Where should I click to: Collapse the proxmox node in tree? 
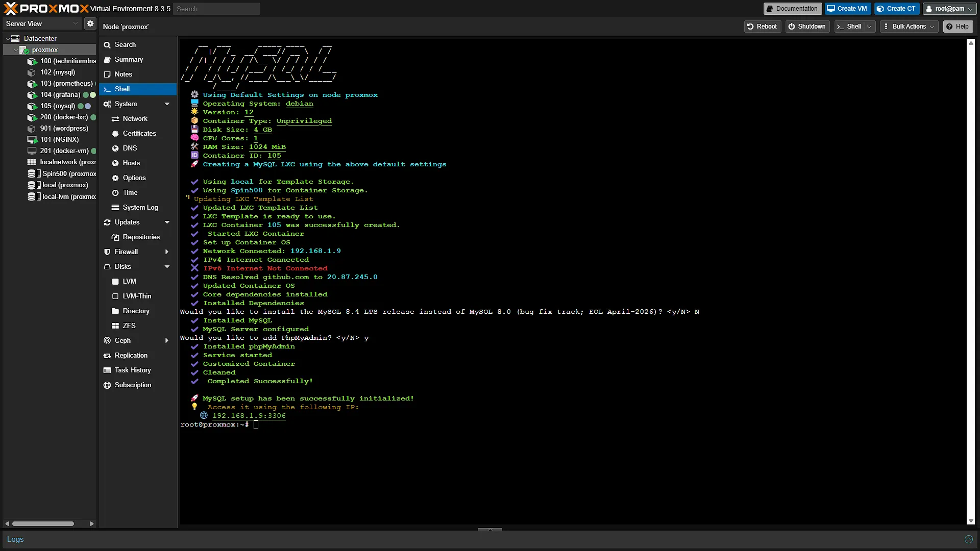coord(16,50)
